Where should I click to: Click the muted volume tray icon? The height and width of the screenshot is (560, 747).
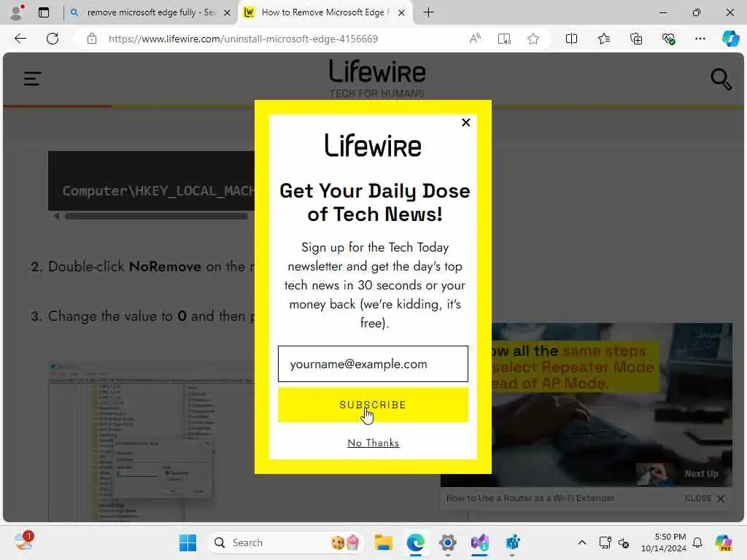(624, 542)
